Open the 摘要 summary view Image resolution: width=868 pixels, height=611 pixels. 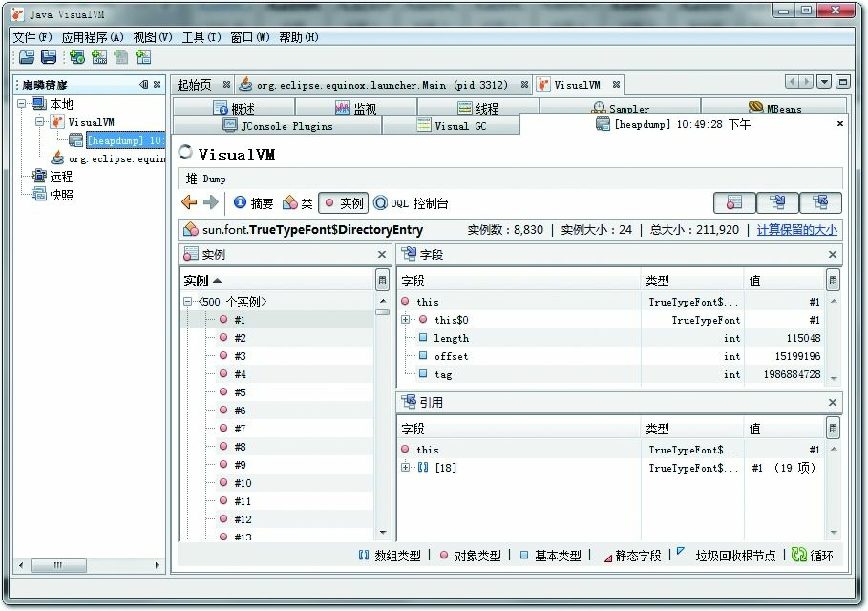coord(254,203)
